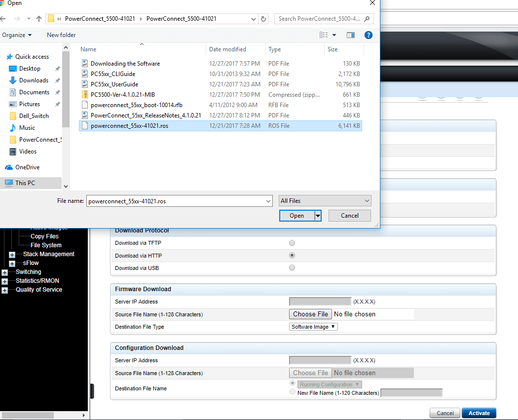This screenshot has width=518, height=420.
Task: Open the OneDrive cloud icon in sidebar
Action: pyautogui.click(x=9, y=167)
